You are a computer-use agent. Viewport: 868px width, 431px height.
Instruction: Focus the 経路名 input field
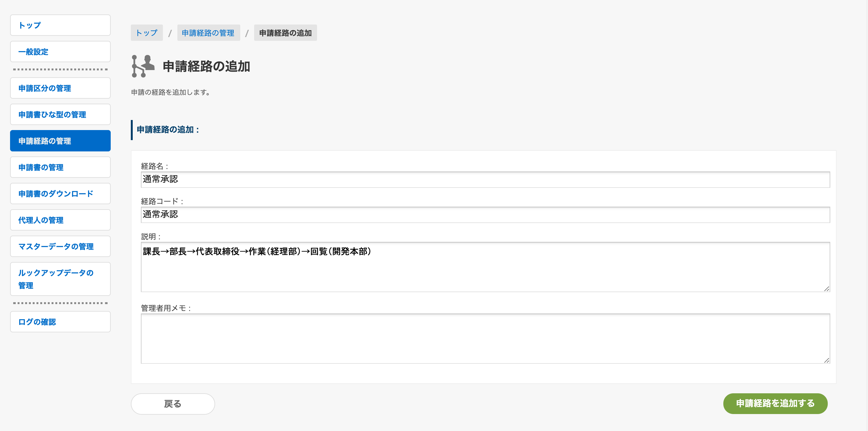(x=485, y=180)
